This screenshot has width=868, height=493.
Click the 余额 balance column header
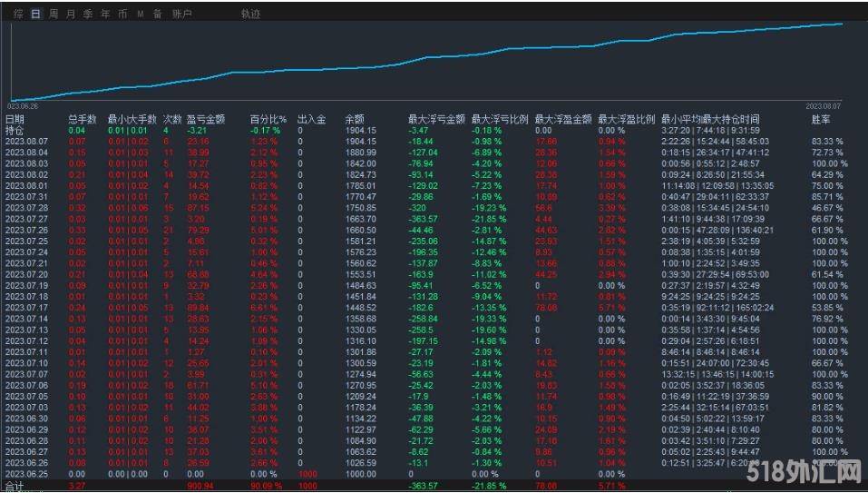click(x=355, y=119)
